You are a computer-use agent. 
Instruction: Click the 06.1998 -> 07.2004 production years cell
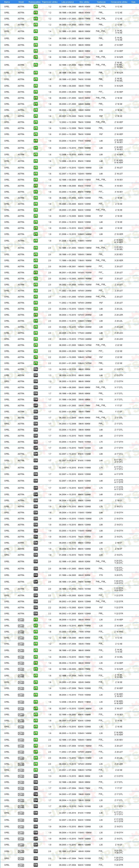68,651
